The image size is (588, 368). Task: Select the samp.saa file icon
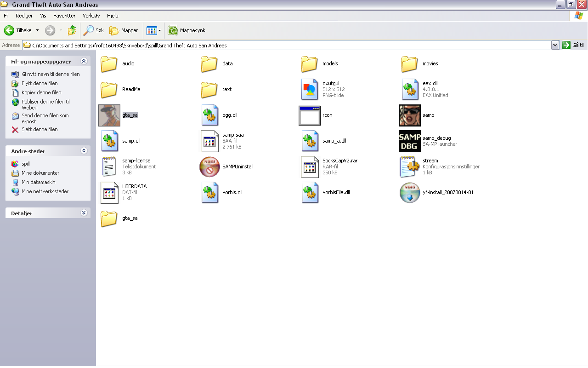click(209, 141)
